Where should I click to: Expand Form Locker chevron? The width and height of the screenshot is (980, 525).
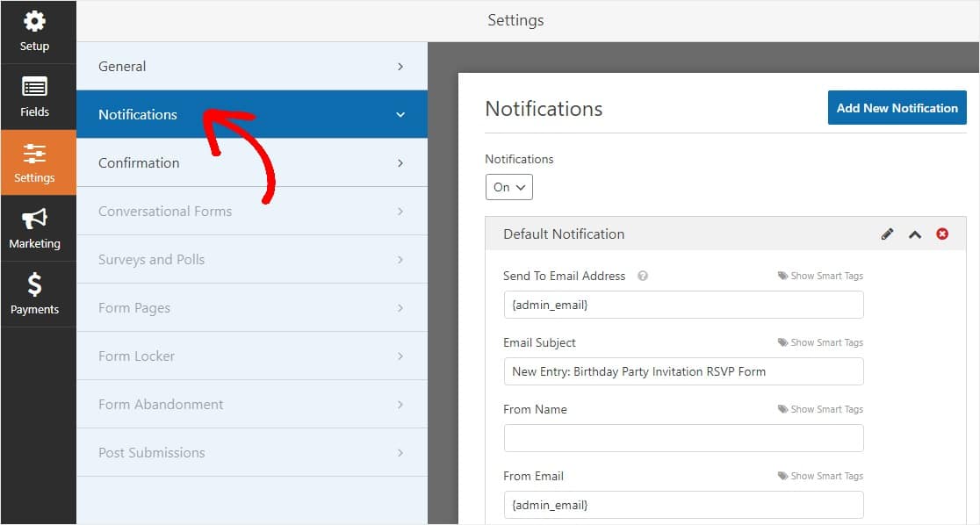click(400, 356)
